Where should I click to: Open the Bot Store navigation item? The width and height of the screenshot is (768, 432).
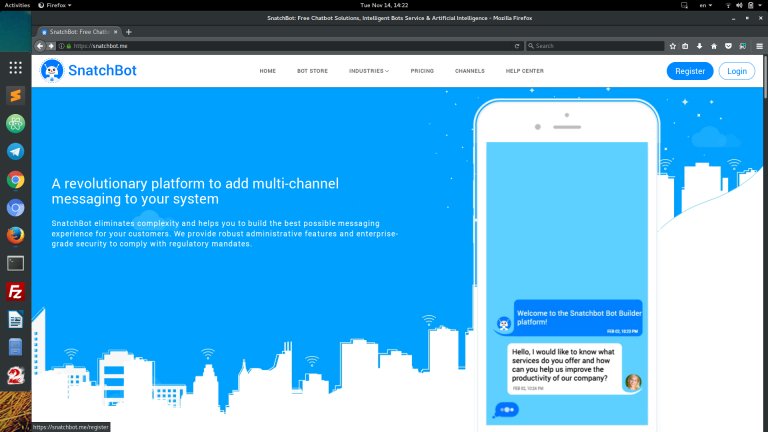tap(312, 71)
